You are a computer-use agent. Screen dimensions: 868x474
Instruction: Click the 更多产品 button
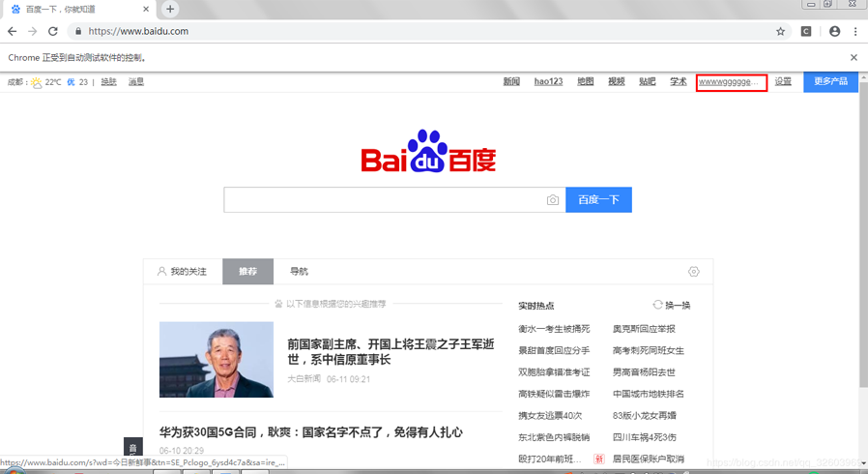point(830,81)
